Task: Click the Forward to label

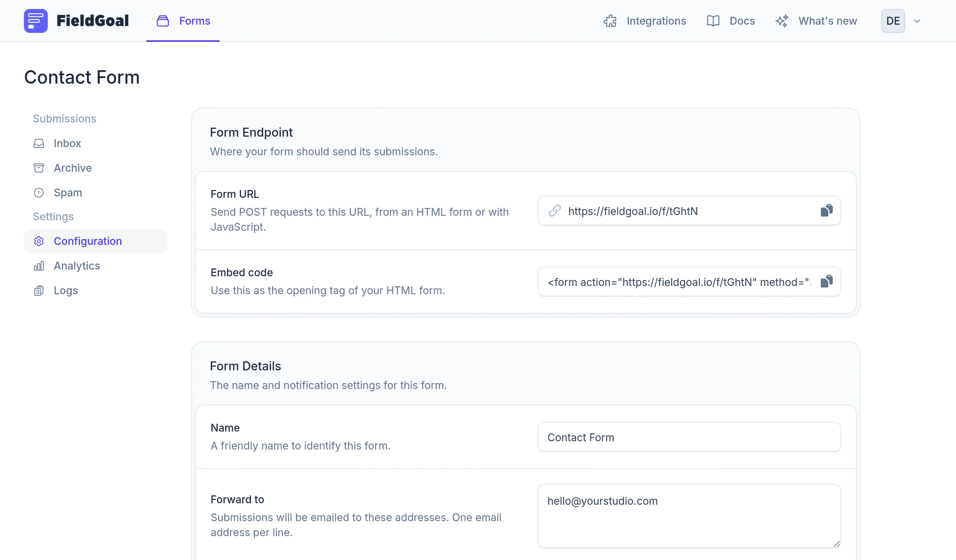Action: point(237,500)
